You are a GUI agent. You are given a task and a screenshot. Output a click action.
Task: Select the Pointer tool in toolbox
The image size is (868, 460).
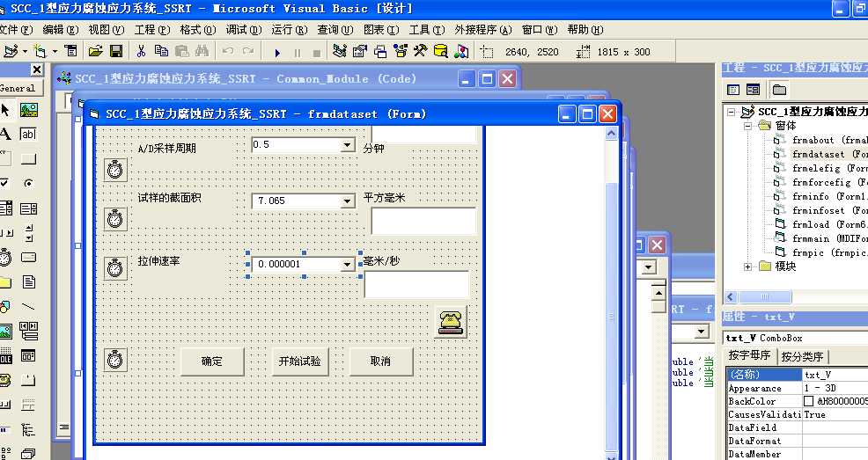(5, 110)
